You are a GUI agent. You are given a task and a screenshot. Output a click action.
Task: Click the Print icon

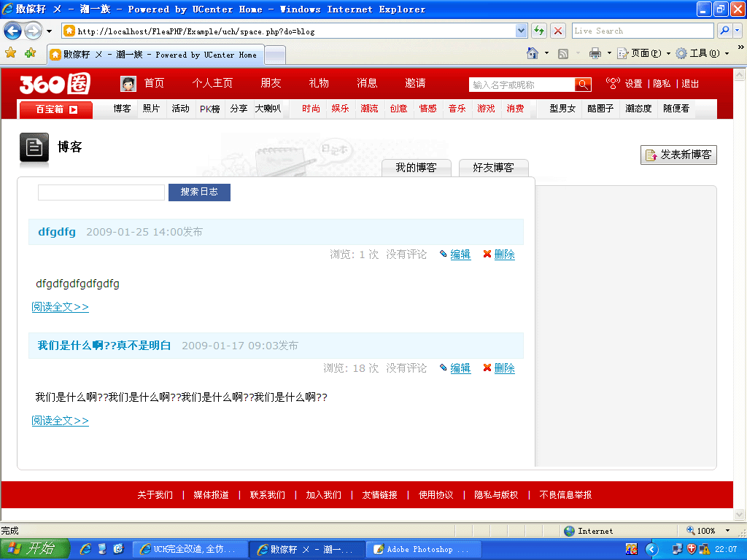pos(595,53)
